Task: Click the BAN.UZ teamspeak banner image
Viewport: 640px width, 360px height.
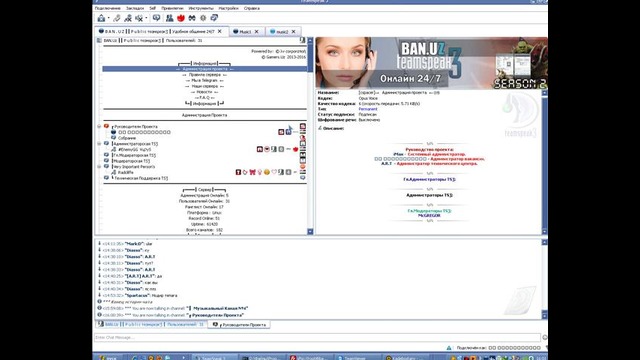Action: coord(431,63)
